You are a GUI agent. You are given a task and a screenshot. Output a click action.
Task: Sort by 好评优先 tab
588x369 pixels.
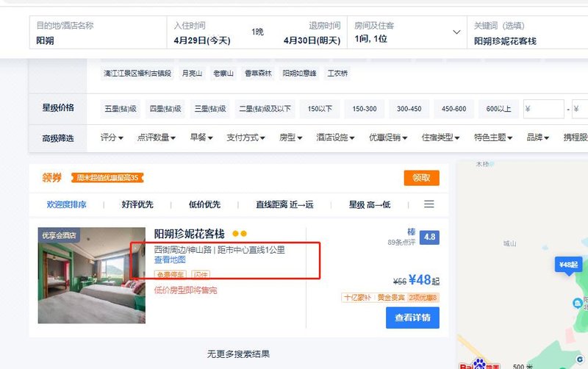tap(137, 205)
